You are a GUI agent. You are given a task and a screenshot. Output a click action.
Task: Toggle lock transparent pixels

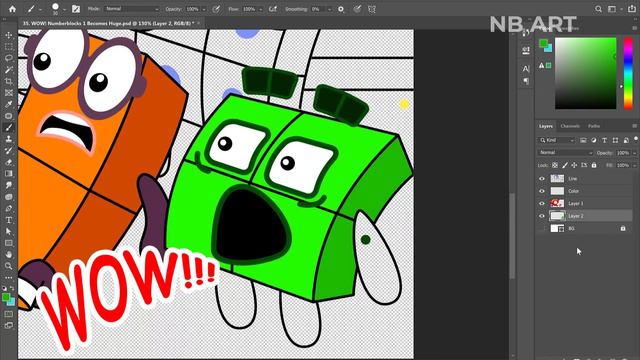pyautogui.click(x=555, y=165)
